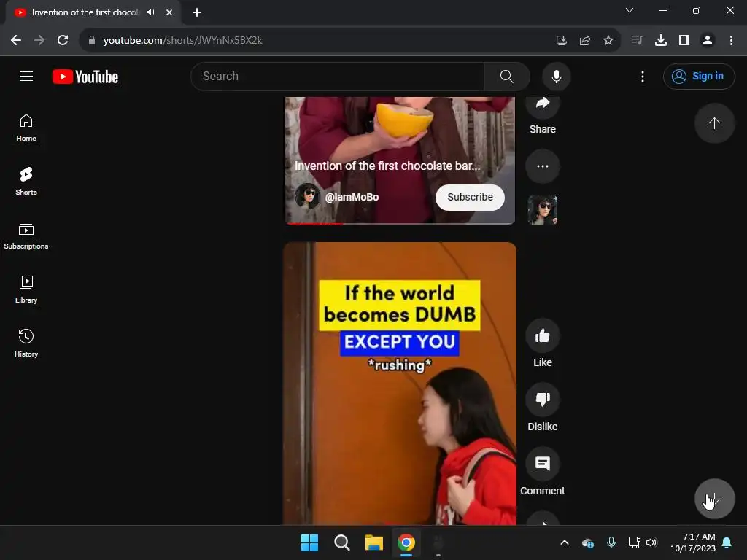This screenshot has width=747, height=560.
Task: Open the notifications bell in the taskbar
Action: [x=727, y=542]
